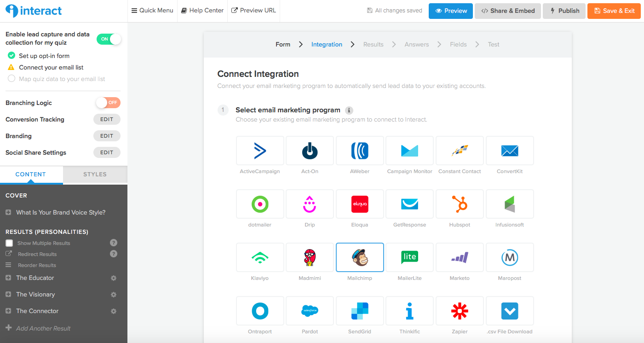The image size is (644, 343).
Task: Click the Interact logo
Action: (x=33, y=11)
